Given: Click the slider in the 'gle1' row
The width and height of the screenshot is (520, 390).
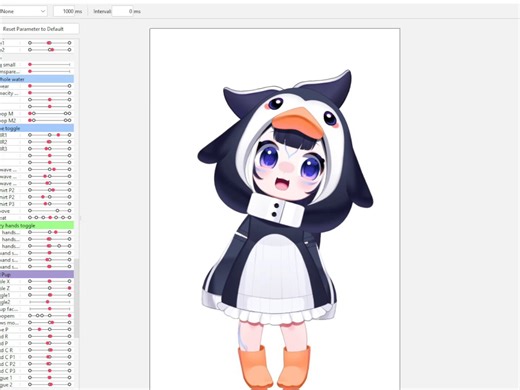Looking at the screenshot, I should (x=50, y=295).
